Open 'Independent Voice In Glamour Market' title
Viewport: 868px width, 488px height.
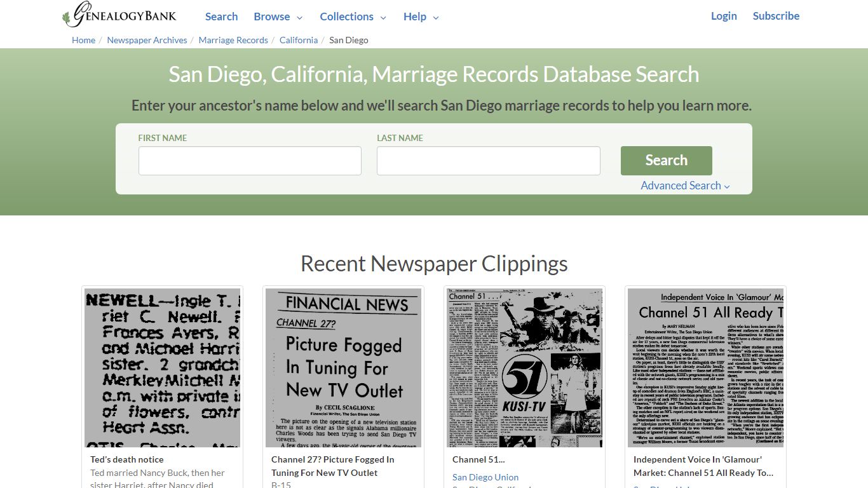703,466
